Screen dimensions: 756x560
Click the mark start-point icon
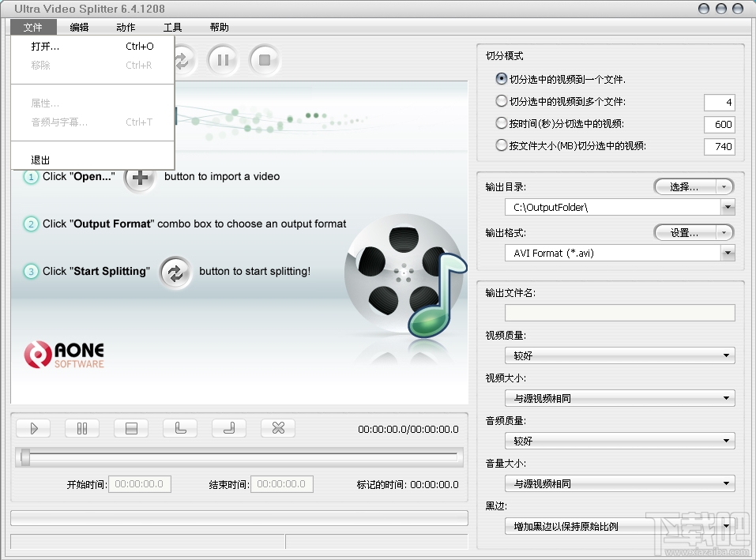tap(180, 428)
